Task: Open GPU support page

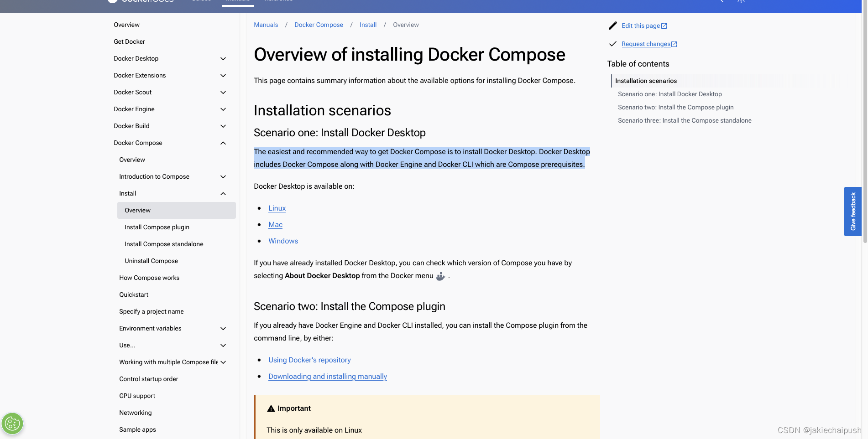Action: (x=137, y=396)
